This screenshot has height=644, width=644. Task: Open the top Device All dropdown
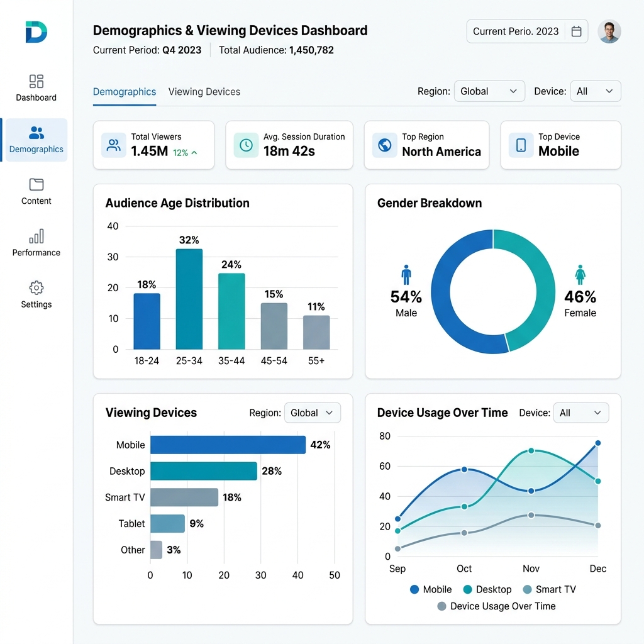[596, 91]
